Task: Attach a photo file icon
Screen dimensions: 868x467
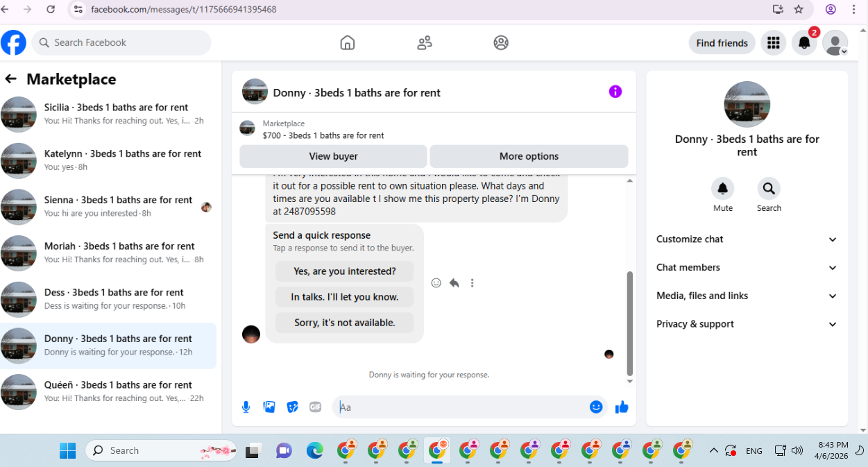Action: coord(269,407)
